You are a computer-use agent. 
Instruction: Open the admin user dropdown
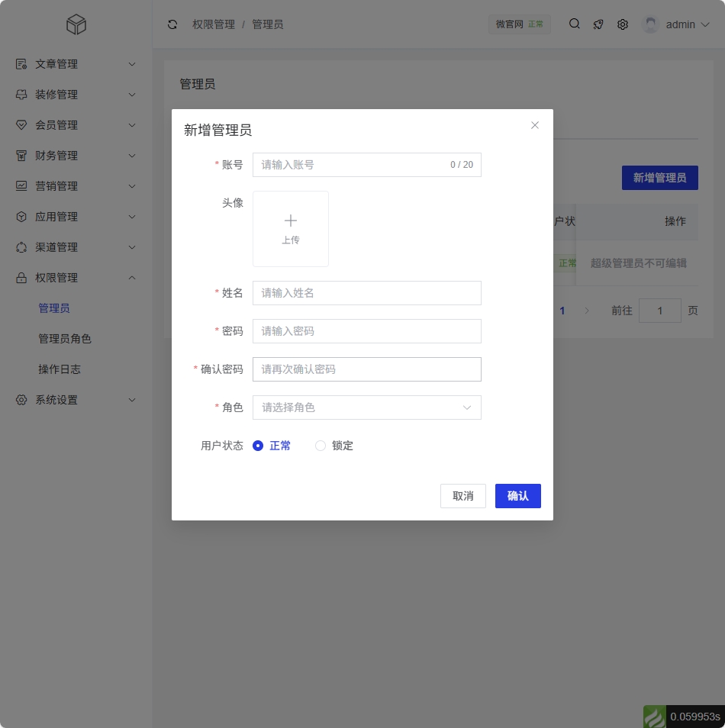coord(677,24)
